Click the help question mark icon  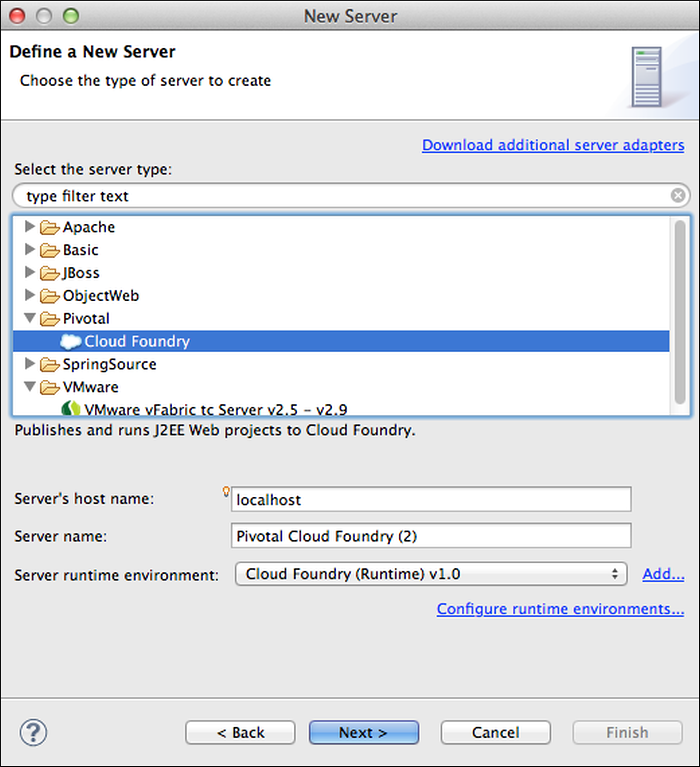34,732
